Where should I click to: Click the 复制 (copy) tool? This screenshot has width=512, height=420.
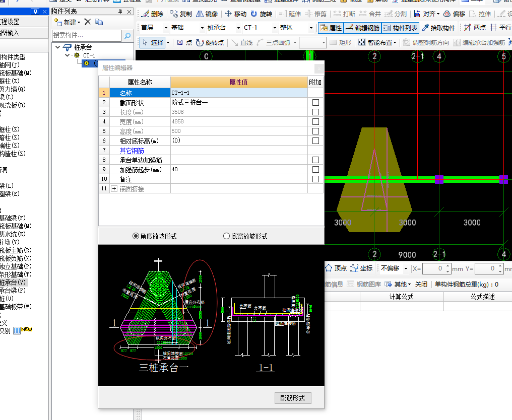click(x=181, y=14)
